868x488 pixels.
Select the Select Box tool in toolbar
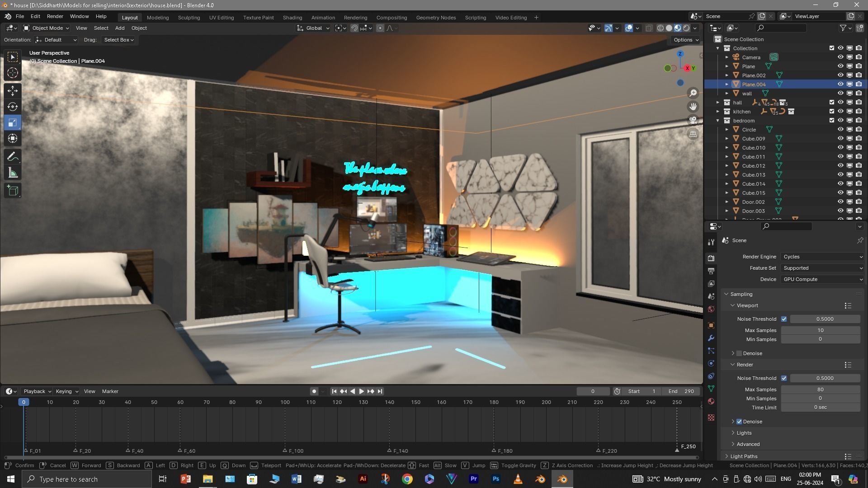point(13,57)
